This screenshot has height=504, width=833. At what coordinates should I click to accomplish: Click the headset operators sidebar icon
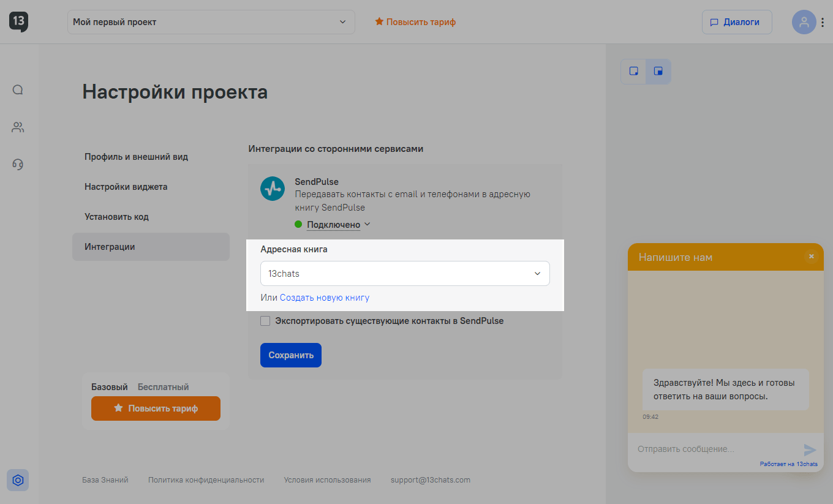pos(18,164)
